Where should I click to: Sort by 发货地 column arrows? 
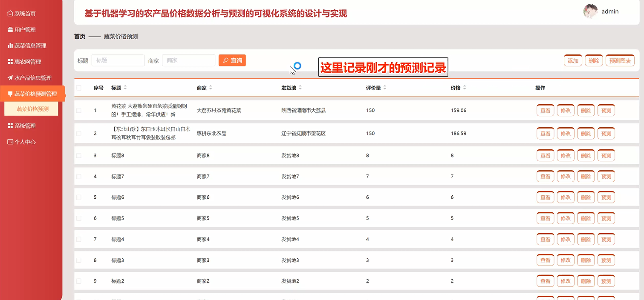(300, 88)
